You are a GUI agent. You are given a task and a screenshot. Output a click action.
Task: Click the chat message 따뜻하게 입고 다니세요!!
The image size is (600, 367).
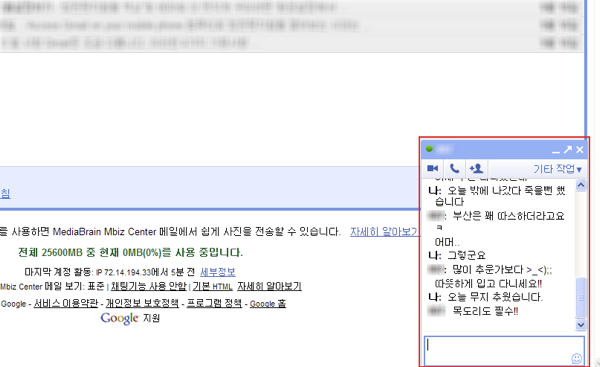tap(488, 284)
